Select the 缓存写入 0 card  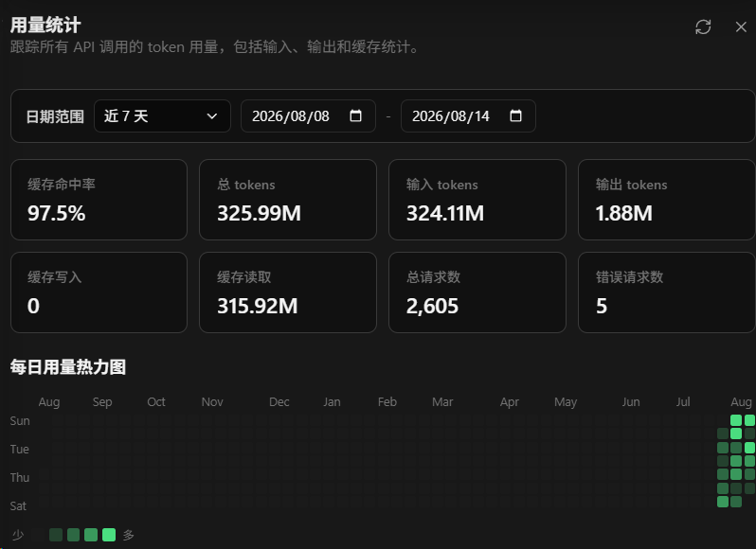click(x=99, y=292)
